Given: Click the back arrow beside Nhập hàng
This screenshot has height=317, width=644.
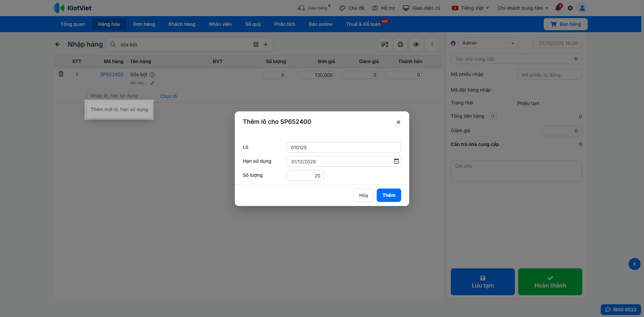Looking at the screenshot, I should click(x=58, y=44).
